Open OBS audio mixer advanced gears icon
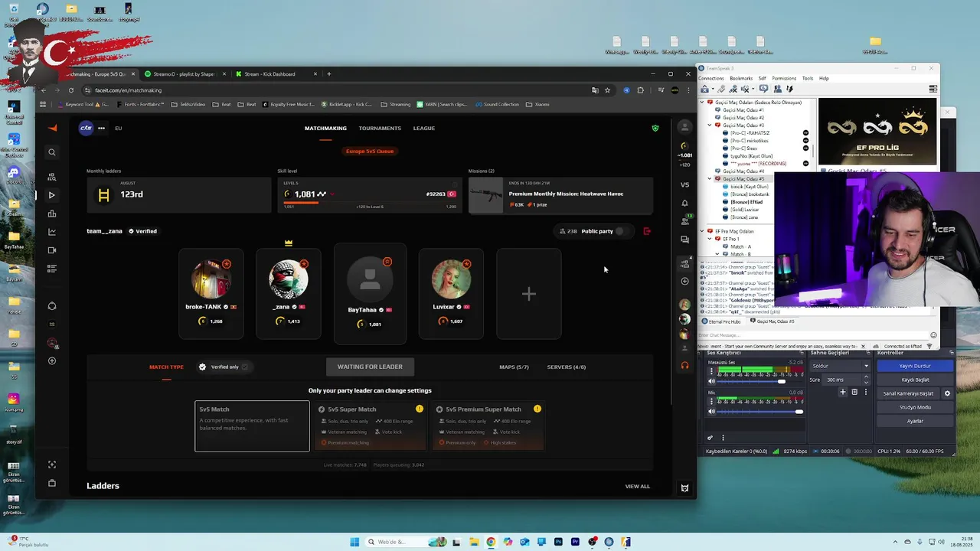980x551 pixels. click(x=710, y=438)
